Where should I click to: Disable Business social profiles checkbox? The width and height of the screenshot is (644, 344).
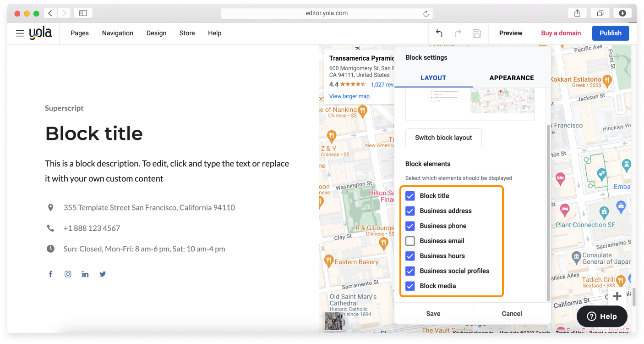pyautogui.click(x=410, y=271)
